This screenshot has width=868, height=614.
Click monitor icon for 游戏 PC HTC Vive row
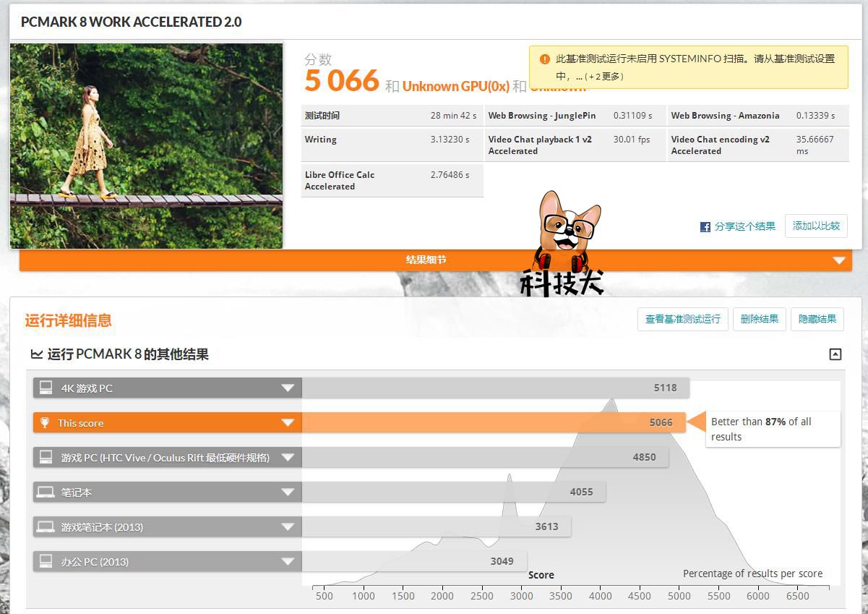(46, 457)
